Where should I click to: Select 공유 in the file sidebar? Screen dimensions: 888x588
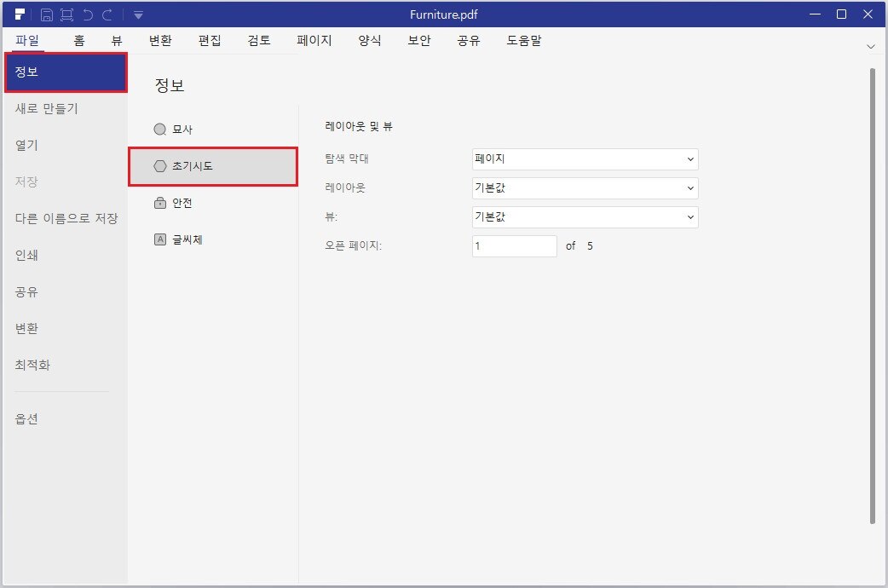click(26, 291)
